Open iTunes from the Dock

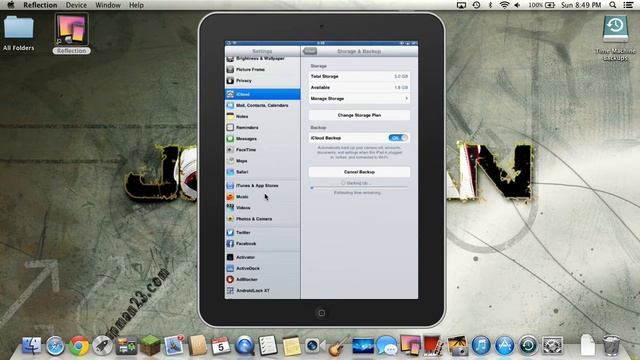click(x=481, y=345)
